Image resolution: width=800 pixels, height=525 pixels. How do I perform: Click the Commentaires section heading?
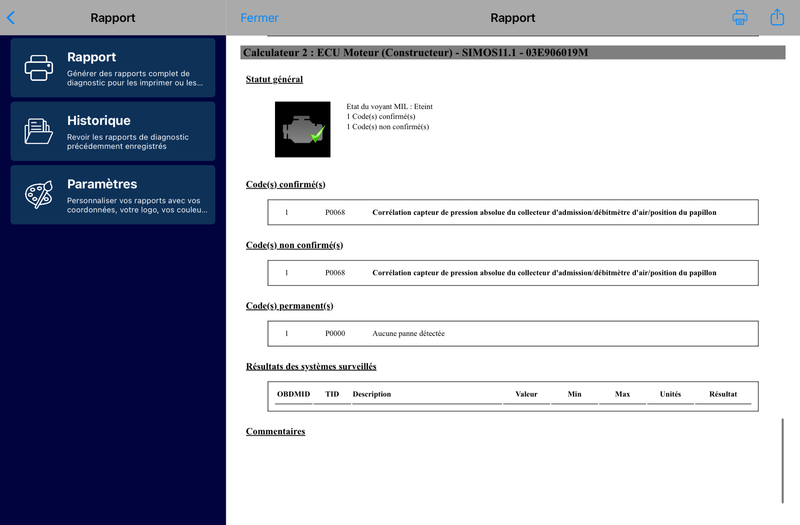(275, 431)
